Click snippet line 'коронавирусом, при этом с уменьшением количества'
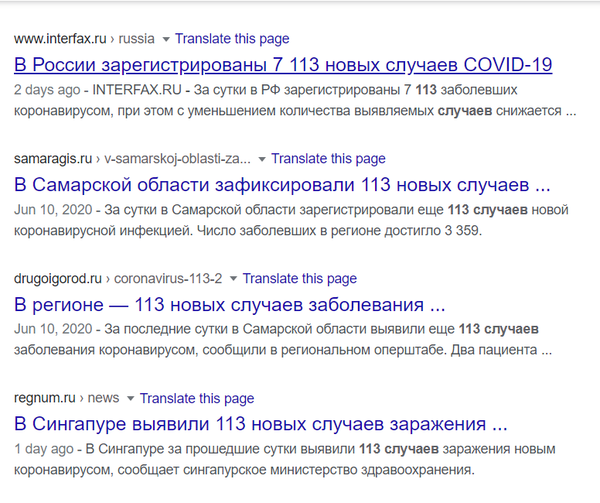Screen dimensions: 600x503 tap(295, 111)
